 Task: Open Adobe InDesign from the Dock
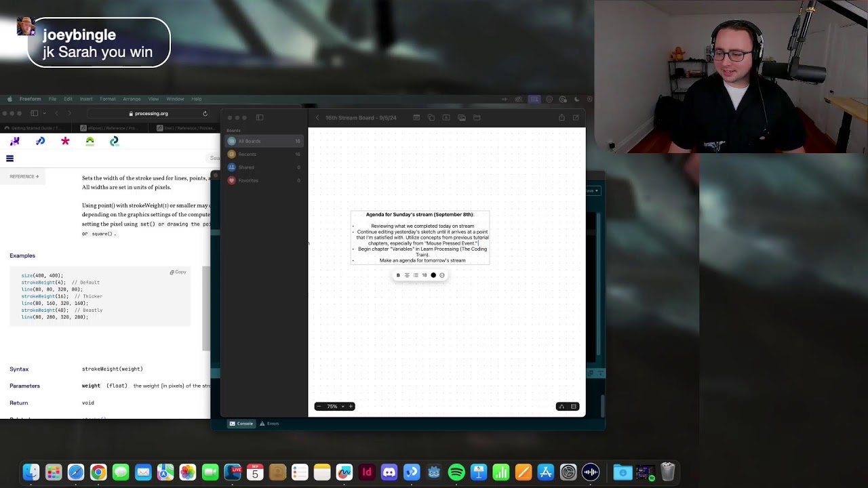point(367,472)
